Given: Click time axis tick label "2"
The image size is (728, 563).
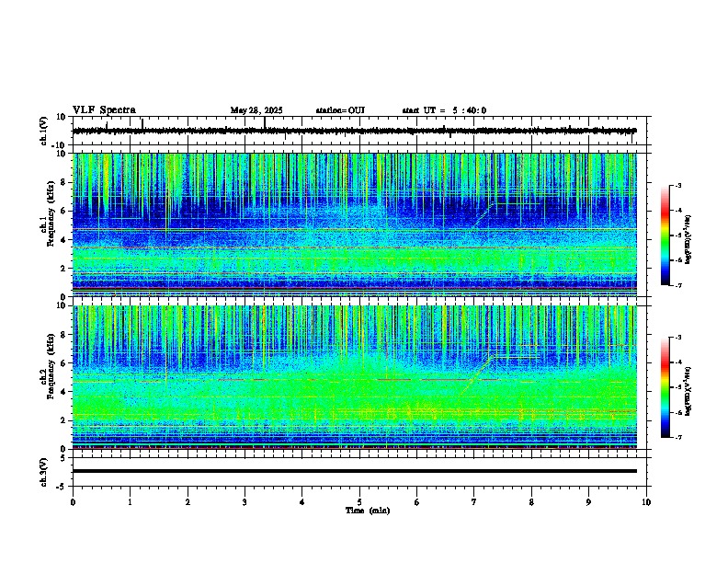Looking at the screenshot, I should click(188, 502).
